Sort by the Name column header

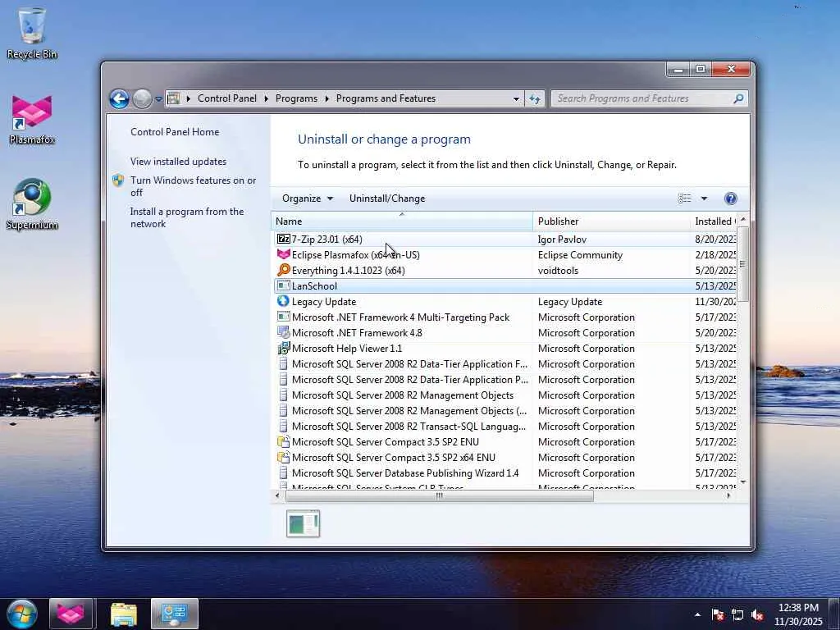click(x=402, y=221)
